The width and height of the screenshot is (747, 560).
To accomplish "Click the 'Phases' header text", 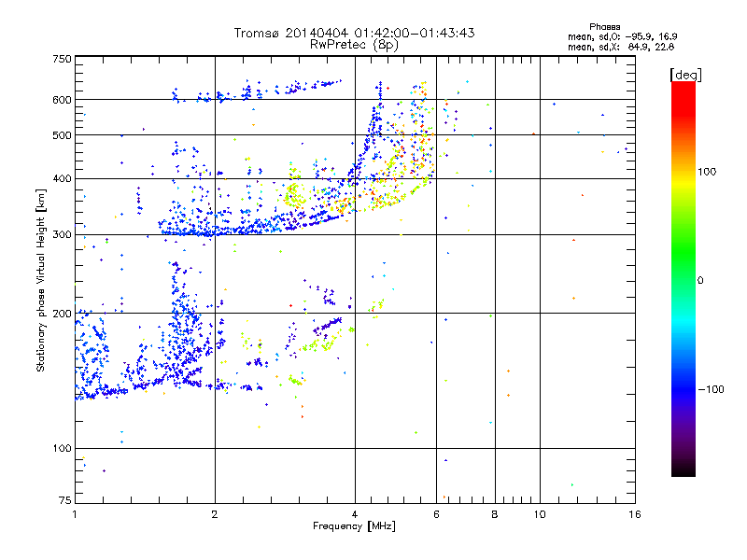I will [604, 27].
